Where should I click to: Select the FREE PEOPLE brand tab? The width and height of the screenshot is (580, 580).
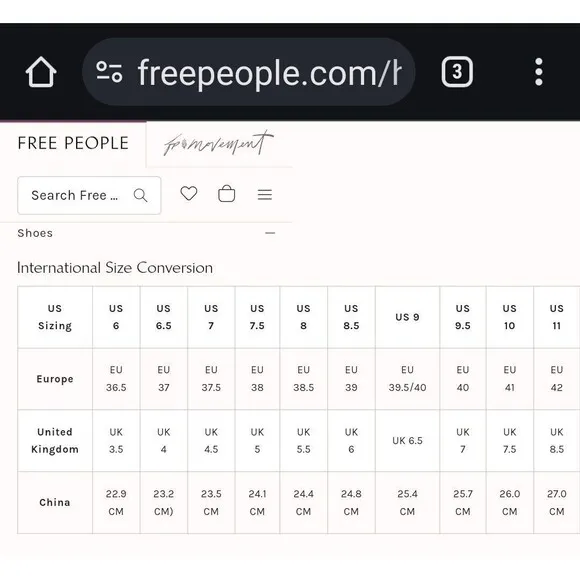coord(73,143)
